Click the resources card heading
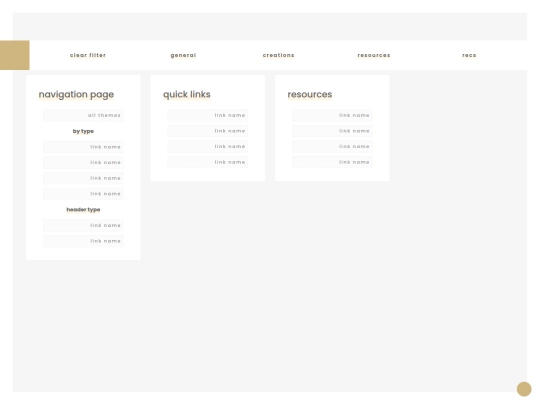Viewport: 540px width, 405px height. click(310, 94)
